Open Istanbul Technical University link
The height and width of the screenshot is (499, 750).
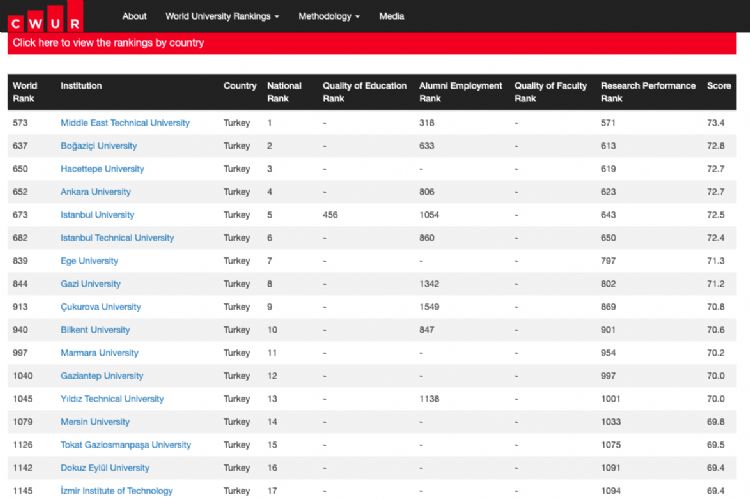pyautogui.click(x=117, y=238)
